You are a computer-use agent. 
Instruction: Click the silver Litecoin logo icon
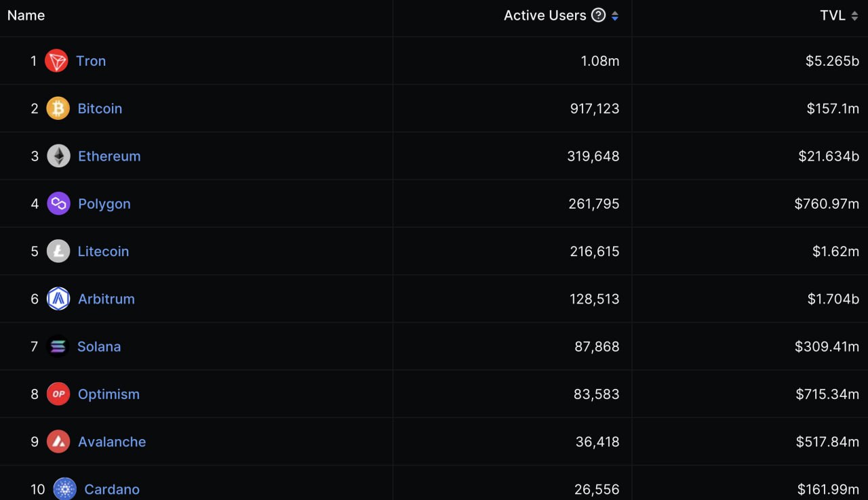point(58,251)
